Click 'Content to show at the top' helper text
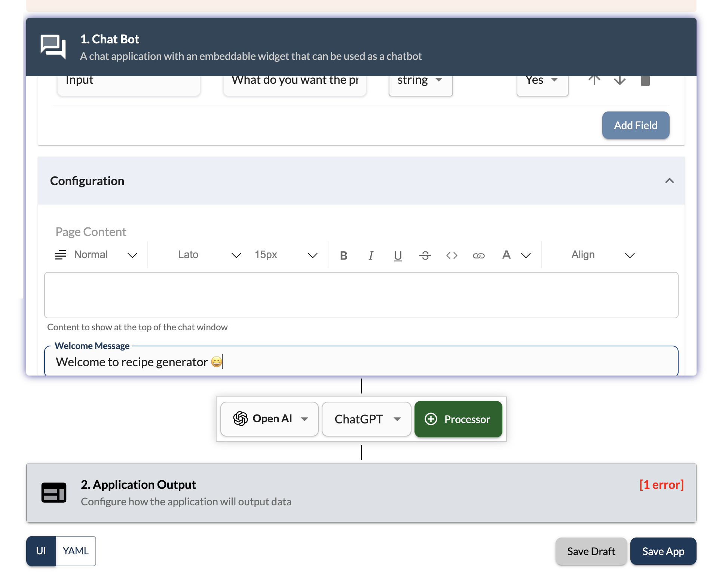Screen dimensions: 719x588 point(137,327)
